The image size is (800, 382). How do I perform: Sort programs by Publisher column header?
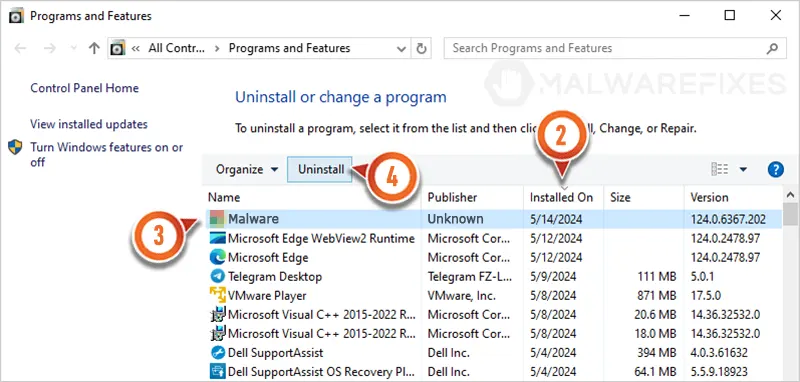pyautogui.click(x=452, y=197)
